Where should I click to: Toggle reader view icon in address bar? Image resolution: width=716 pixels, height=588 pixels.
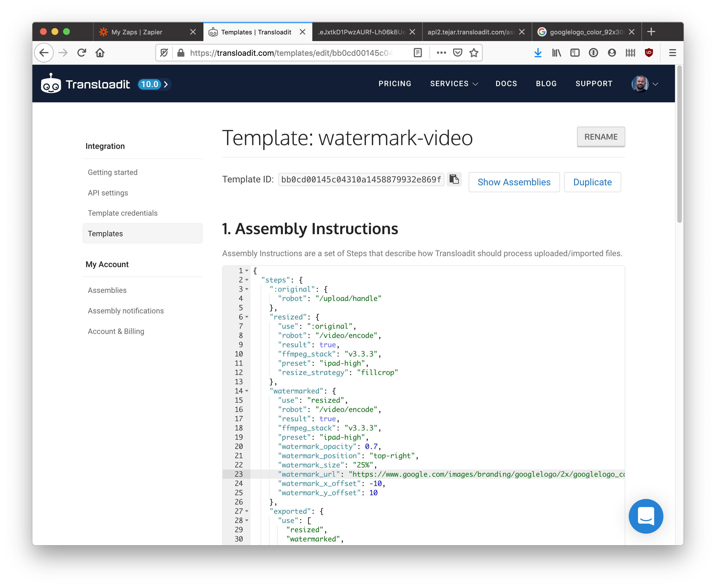[x=418, y=53]
